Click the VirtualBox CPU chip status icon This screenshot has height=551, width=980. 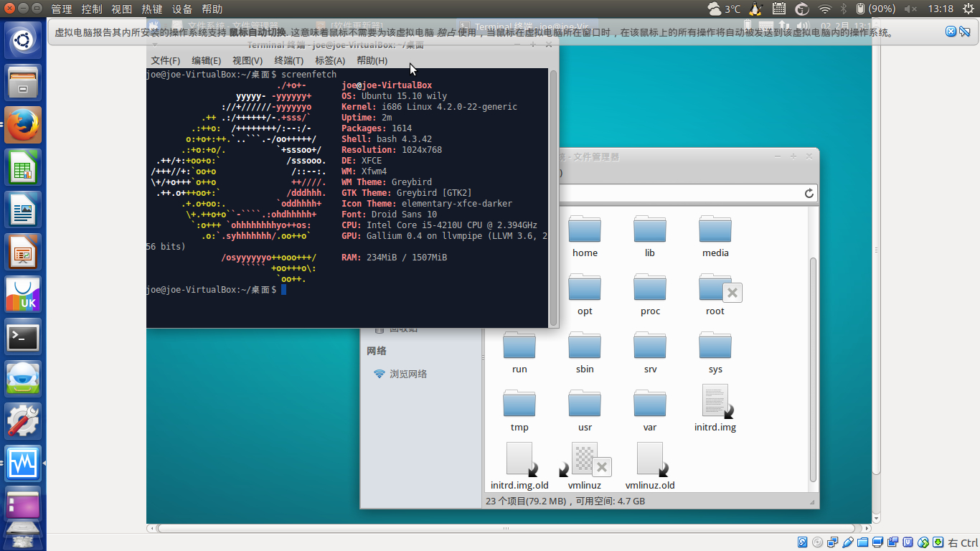tap(908, 542)
